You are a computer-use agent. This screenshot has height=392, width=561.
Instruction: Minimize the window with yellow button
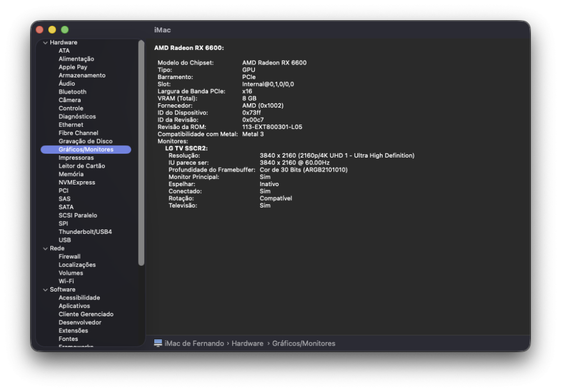52,30
